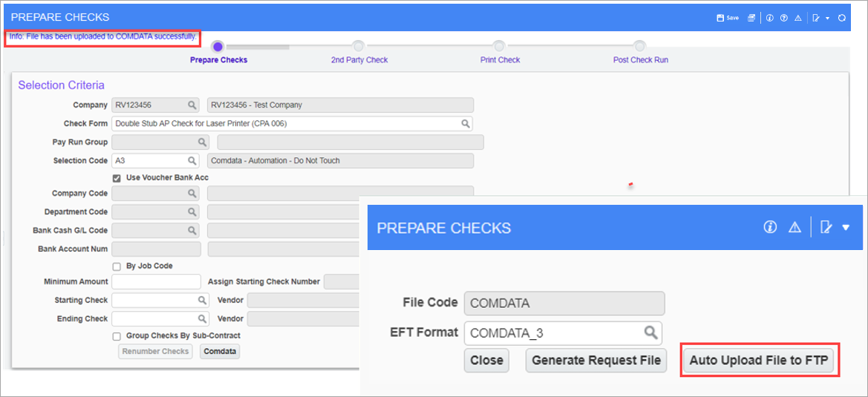Open the Company lookup magnifier

[192, 105]
